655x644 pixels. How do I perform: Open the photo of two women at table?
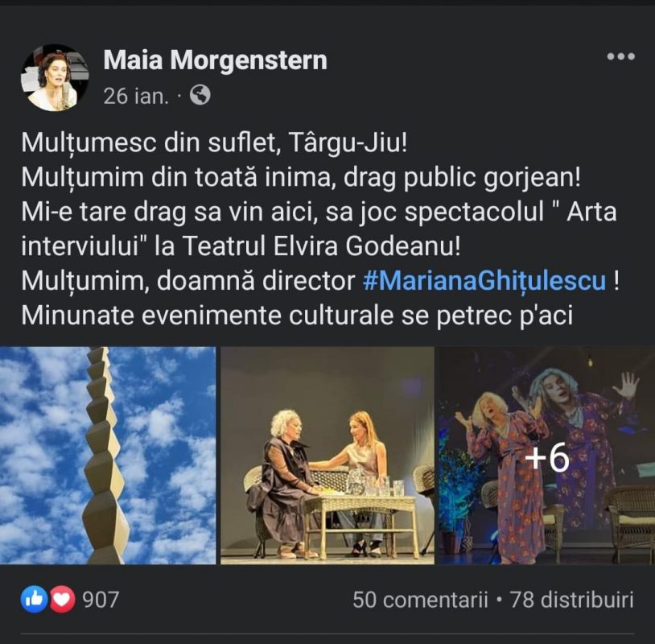pyautogui.click(x=327, y=455)
